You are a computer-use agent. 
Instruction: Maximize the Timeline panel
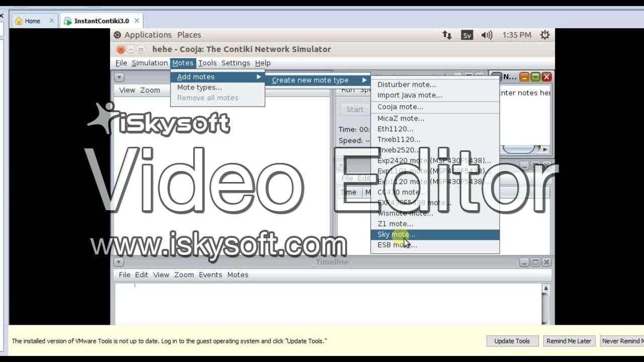click(x=535, y=262)
